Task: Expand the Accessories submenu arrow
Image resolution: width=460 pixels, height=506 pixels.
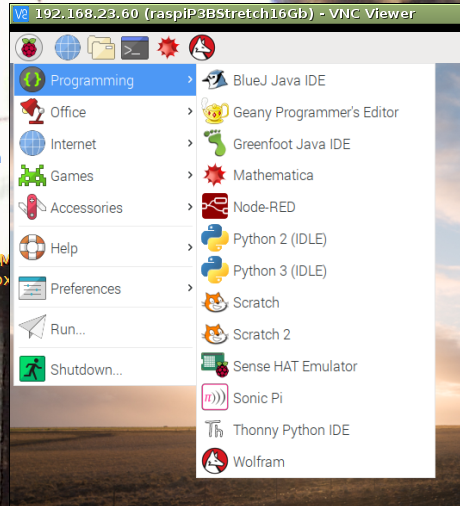Action: (x=190, y=207)
